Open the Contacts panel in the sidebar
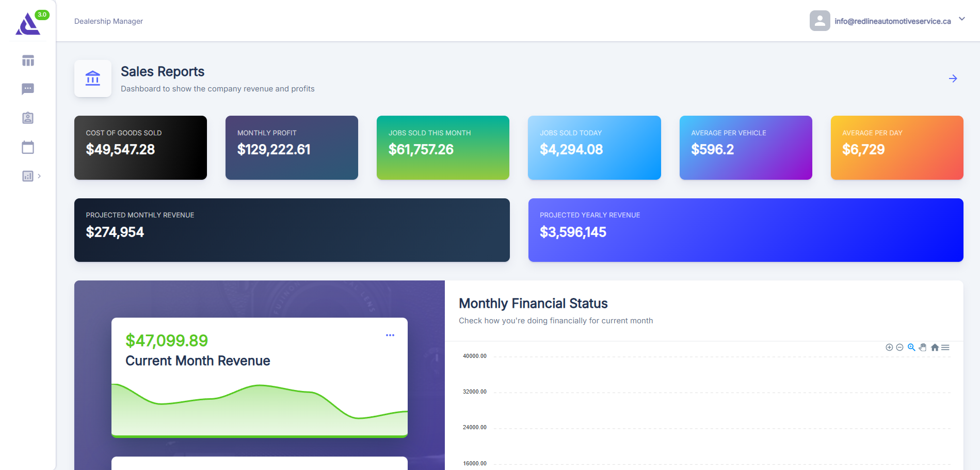 point(27,118)
